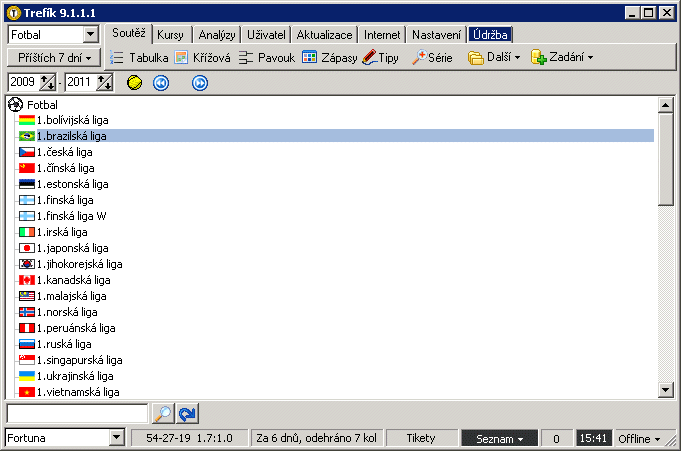Select 1.česká liga row

coord(65,153)
